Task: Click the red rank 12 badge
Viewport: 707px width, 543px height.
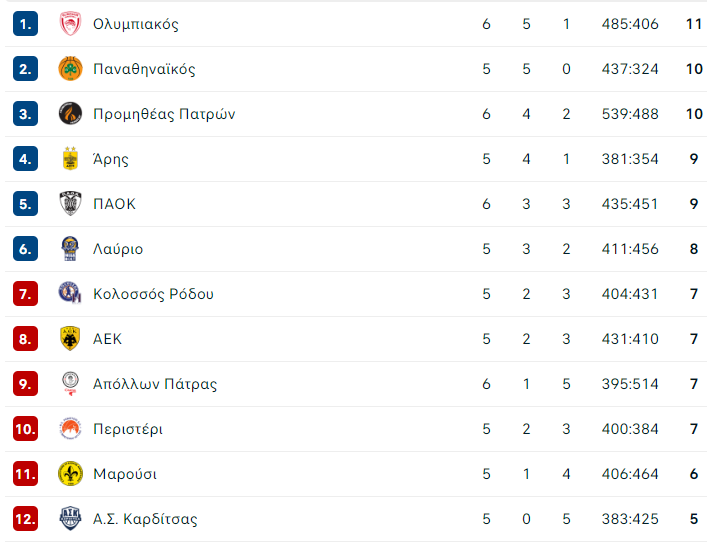Action: coord(25,519)
